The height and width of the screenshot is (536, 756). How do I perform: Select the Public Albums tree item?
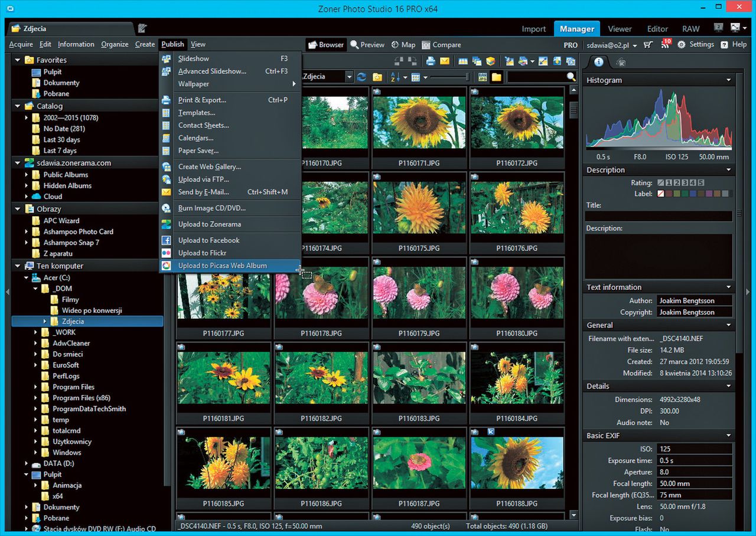pos(66,175)
